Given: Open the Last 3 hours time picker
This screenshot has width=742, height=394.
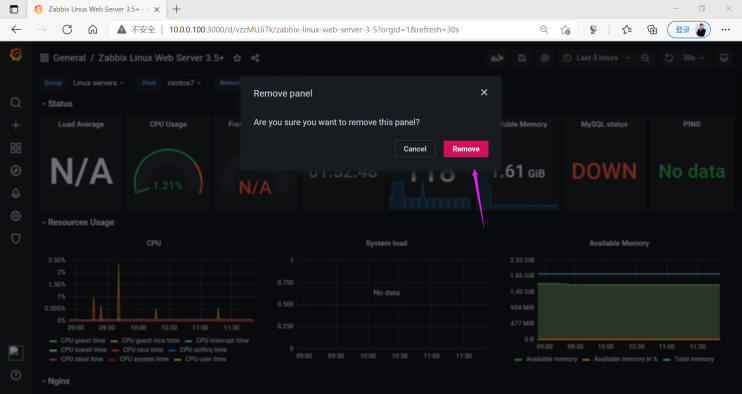Looking at the screenshot, I should pos(597,58).
